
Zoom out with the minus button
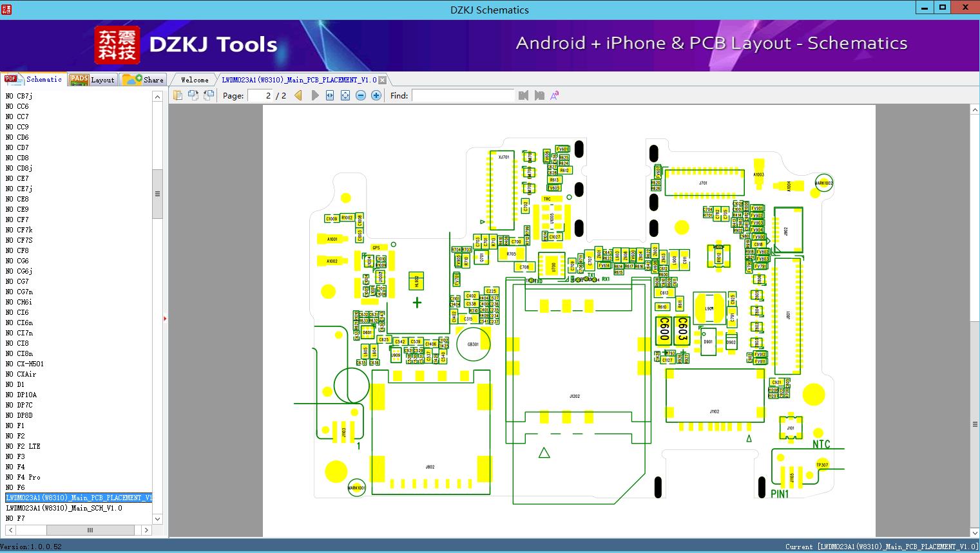(361, 95)
